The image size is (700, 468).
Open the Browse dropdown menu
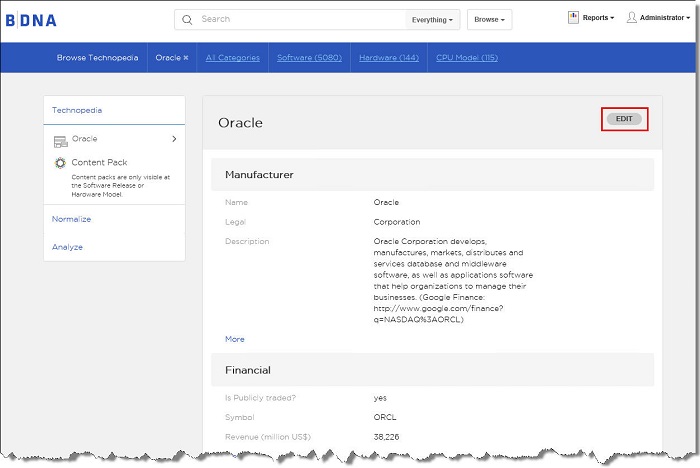tap(489, 20)
